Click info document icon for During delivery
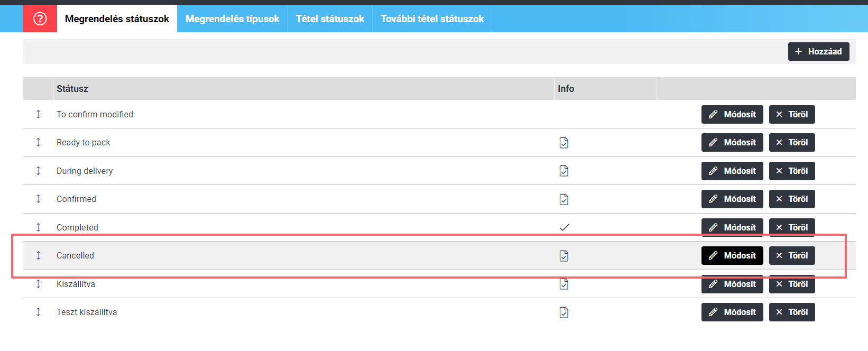The width and height of the screenshot is (868, 351). [564, 171]
